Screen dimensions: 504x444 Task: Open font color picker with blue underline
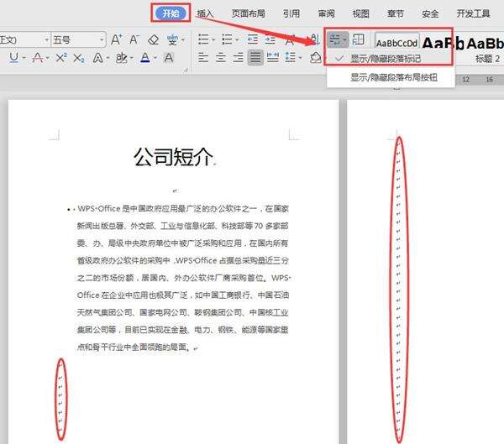(144, 57)
